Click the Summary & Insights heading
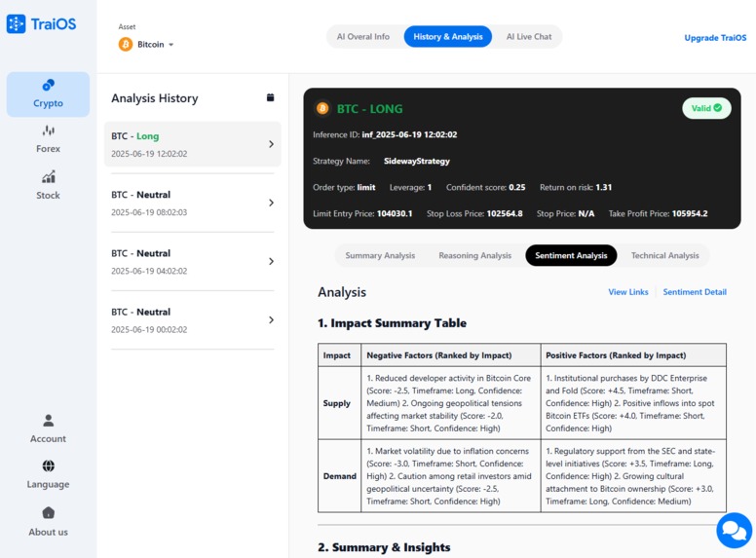The image size is (756, 558). 384,547
